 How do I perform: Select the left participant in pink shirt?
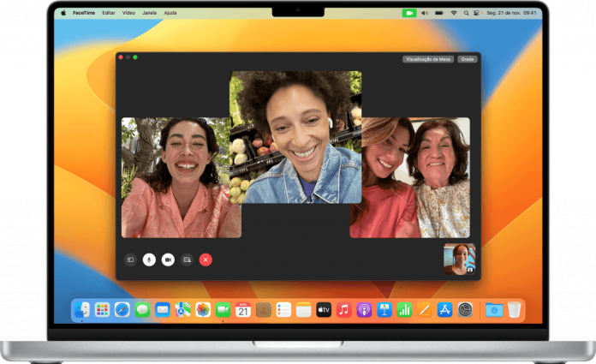pyautogui.click(x=181, y=177)
